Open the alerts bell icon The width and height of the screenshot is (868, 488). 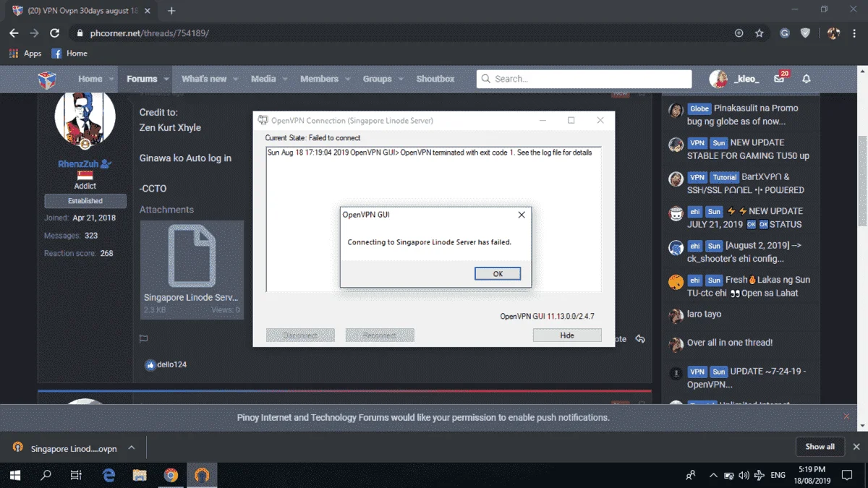coord(807,79)
